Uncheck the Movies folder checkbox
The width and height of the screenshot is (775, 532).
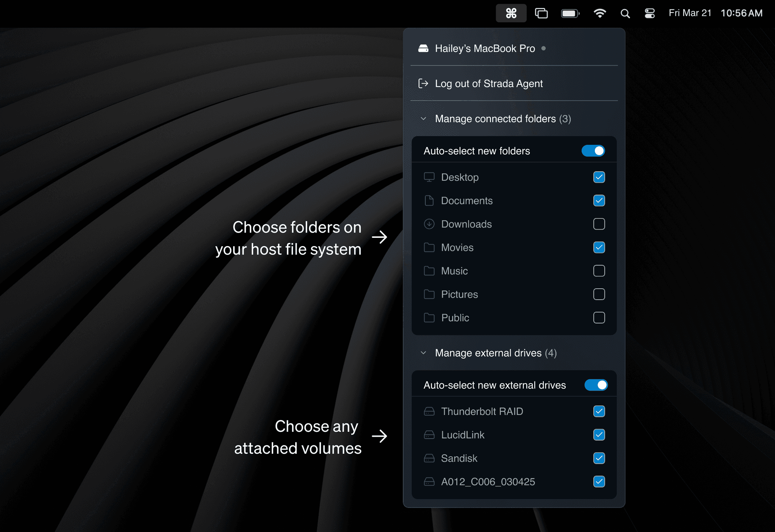[x=599, y=247]
